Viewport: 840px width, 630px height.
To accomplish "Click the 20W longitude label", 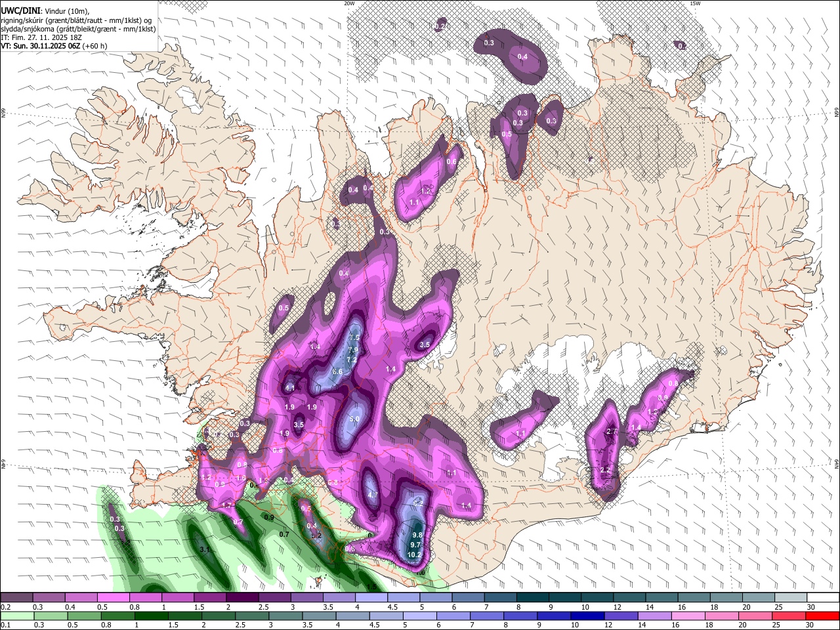I will pos(349,3).
